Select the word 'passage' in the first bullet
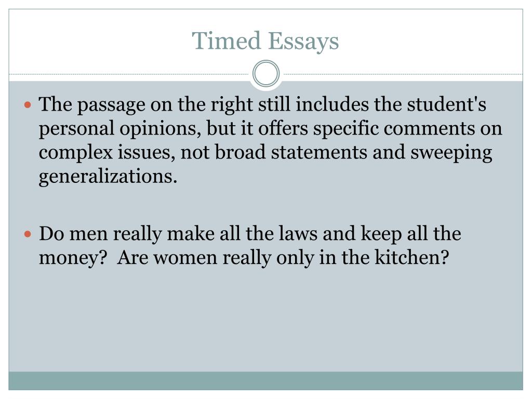The height and width of the screenshot is (399, 532). tap(111, 105)
